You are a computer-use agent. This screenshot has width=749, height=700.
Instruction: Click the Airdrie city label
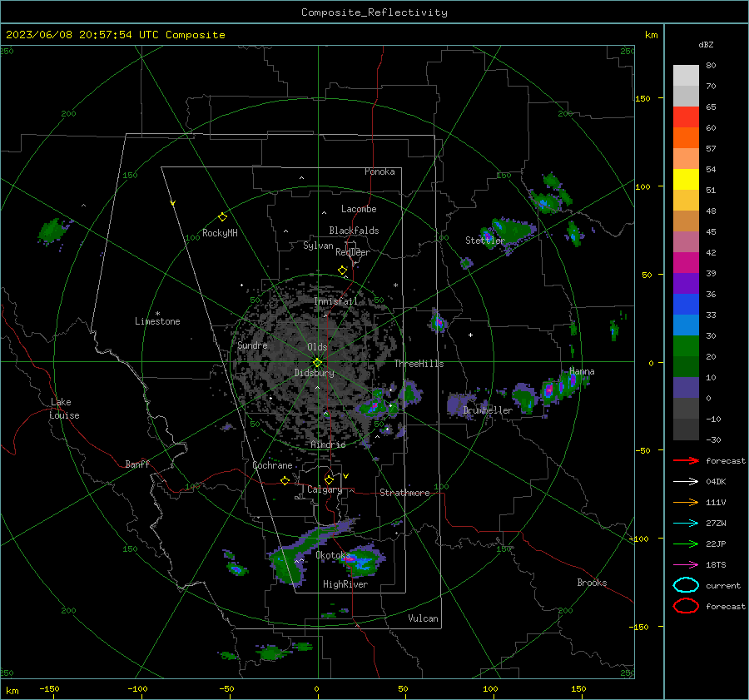tap(328, 444)
